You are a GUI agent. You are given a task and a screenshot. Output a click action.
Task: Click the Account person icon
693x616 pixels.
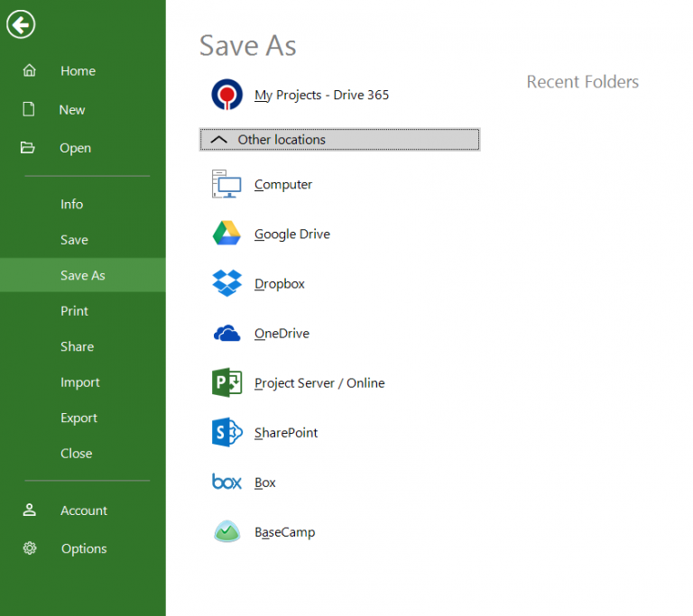[30, 510]
